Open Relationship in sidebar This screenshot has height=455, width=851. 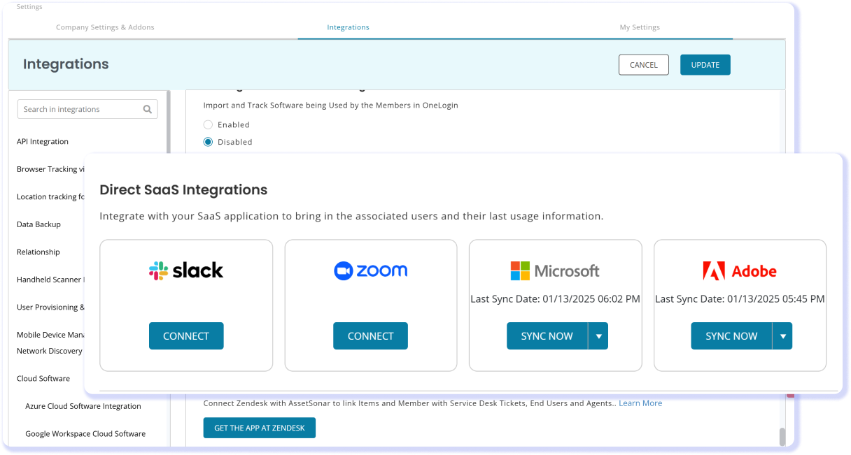click(x=38, y=252)
